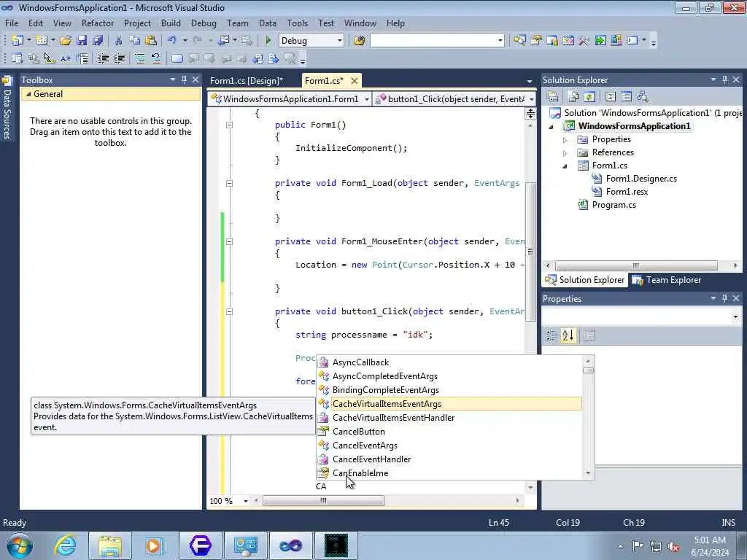
Task: Collapse the Form1_Load method outline
Action: pyautogui.click(x=229, y=183)
